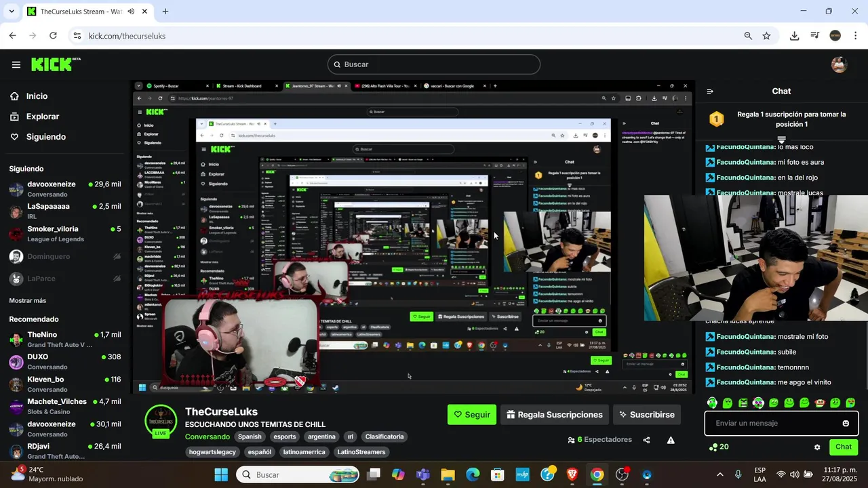The width and height of the screenshot is (868, 488).
Task: Open the Siguiendo heart icon in sidebar
Action: 14,137
